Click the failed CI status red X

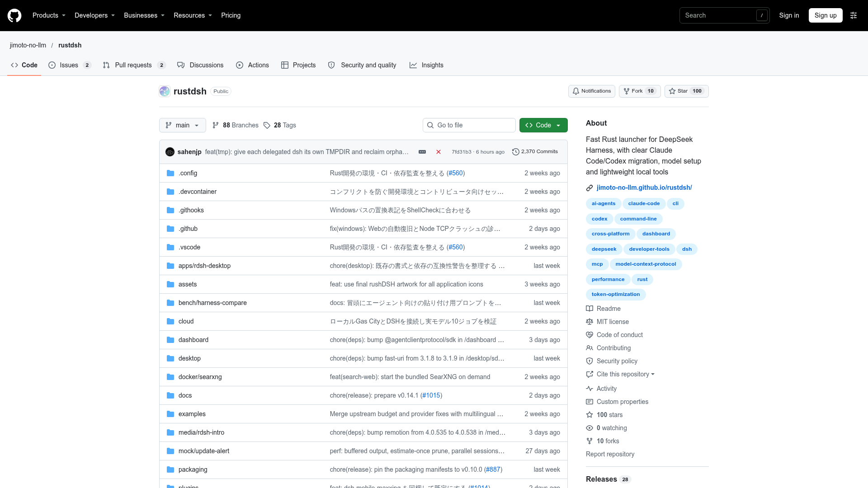point(439,152)
